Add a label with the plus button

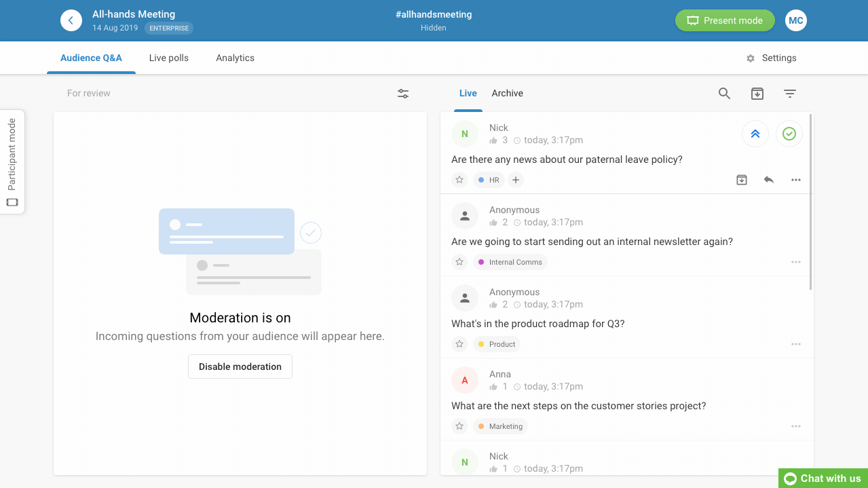(516, 180)
